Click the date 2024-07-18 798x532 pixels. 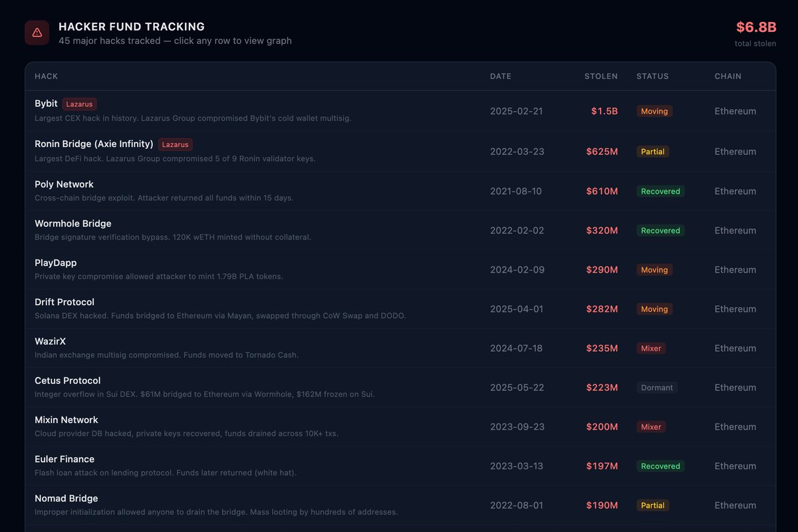point(517,348)
